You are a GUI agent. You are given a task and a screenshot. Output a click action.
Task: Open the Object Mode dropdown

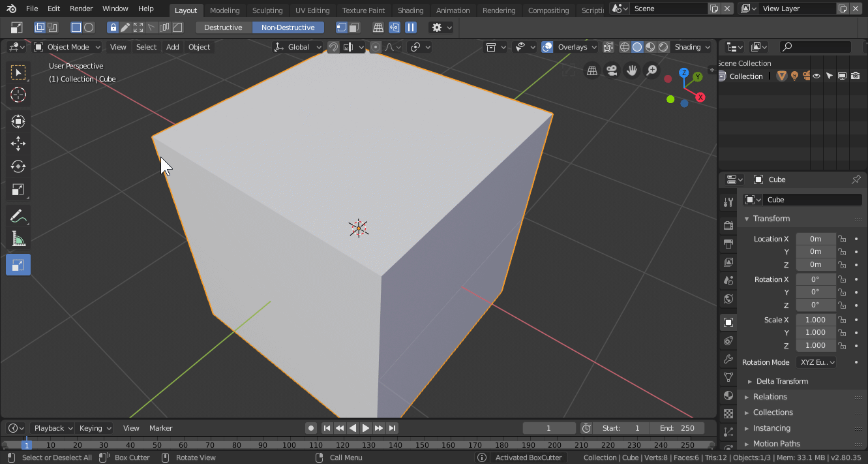click(x=68, y=47)
